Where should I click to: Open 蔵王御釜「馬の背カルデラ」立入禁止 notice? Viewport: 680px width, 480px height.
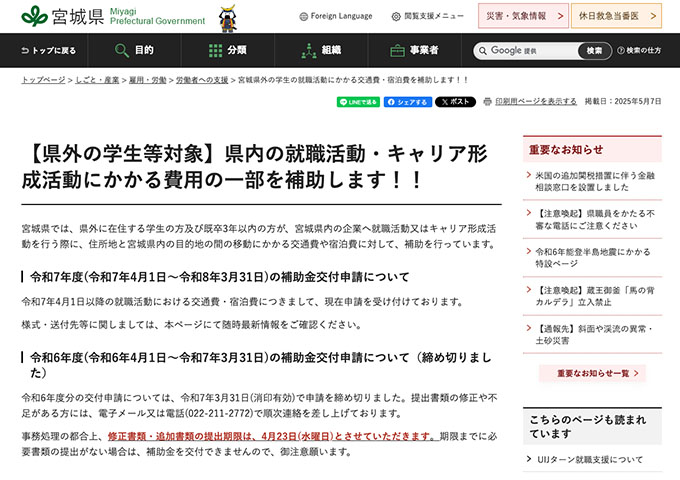coord(595,296)
